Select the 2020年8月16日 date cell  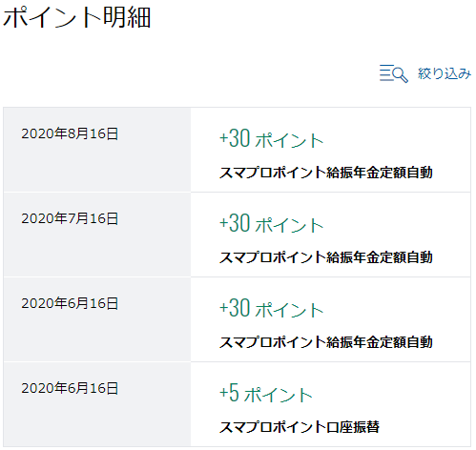click(x=97, y=150)
